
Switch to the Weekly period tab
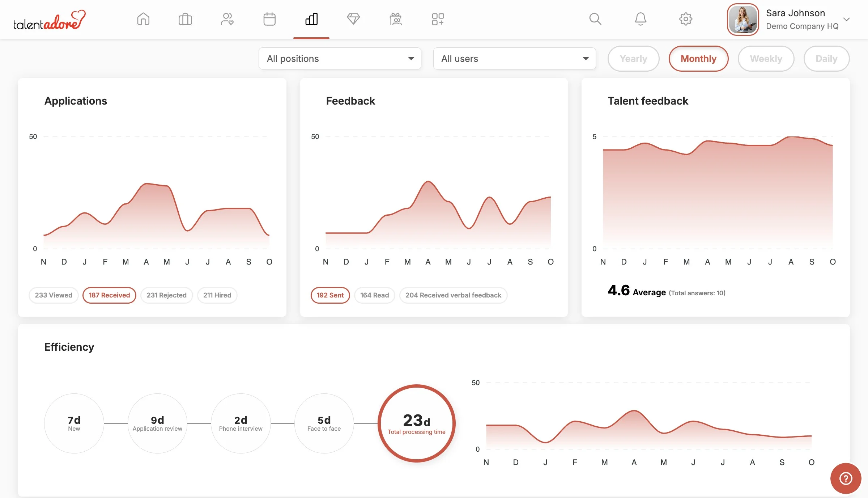click(766, 59)
